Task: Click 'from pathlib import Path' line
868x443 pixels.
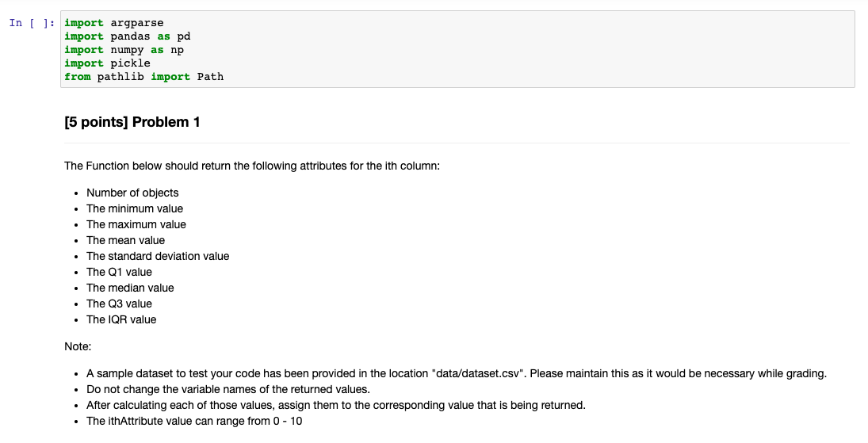Action: point(144,76)
